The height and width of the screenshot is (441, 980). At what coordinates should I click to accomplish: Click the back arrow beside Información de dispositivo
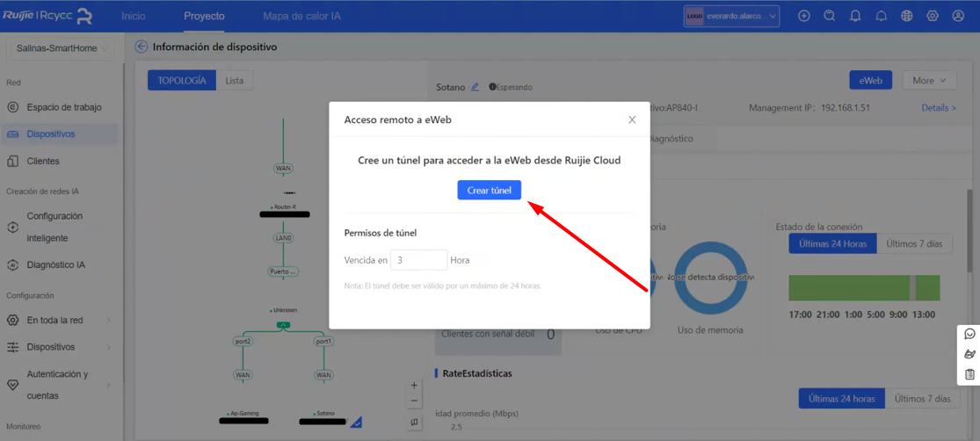tap(142, 47)
